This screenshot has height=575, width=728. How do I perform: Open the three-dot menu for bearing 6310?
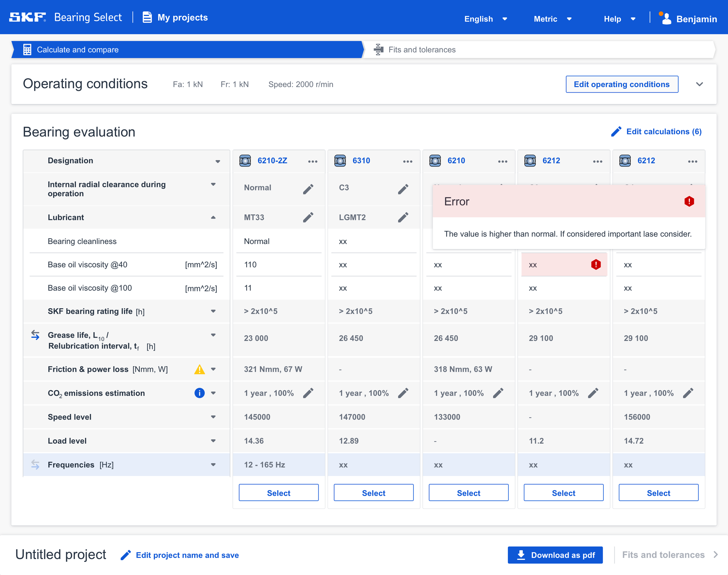tap(407, 161)
